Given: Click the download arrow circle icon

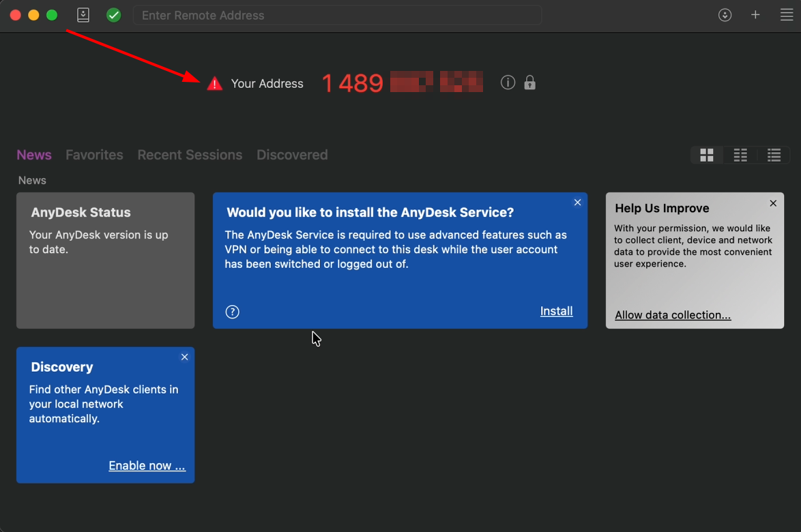Looking at the screenshot, I should tap(725, 15).
